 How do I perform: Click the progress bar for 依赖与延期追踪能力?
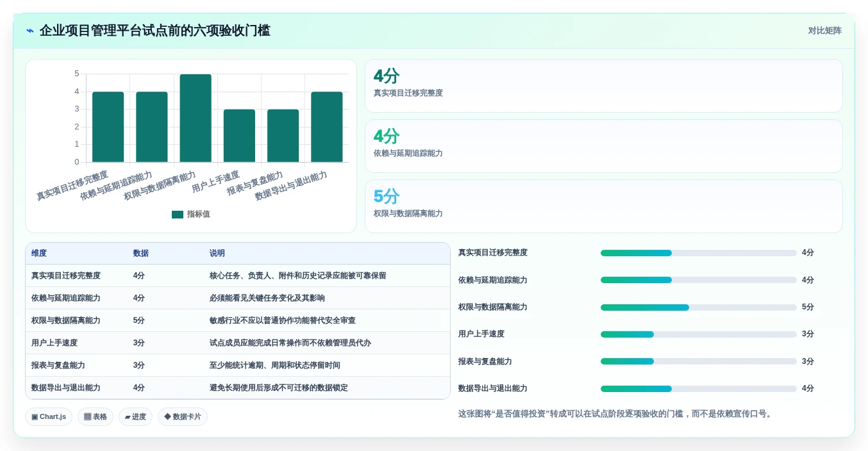tap(699, 280)
